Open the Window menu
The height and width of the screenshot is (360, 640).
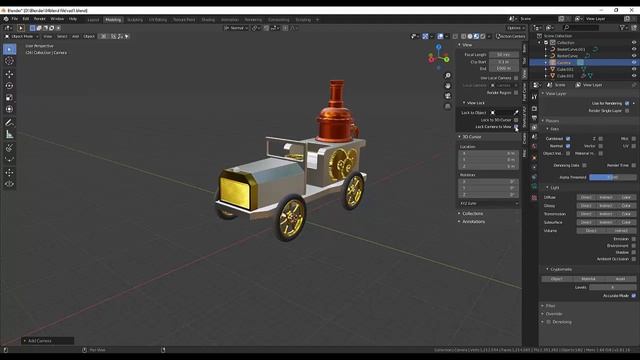coord(57,19)
